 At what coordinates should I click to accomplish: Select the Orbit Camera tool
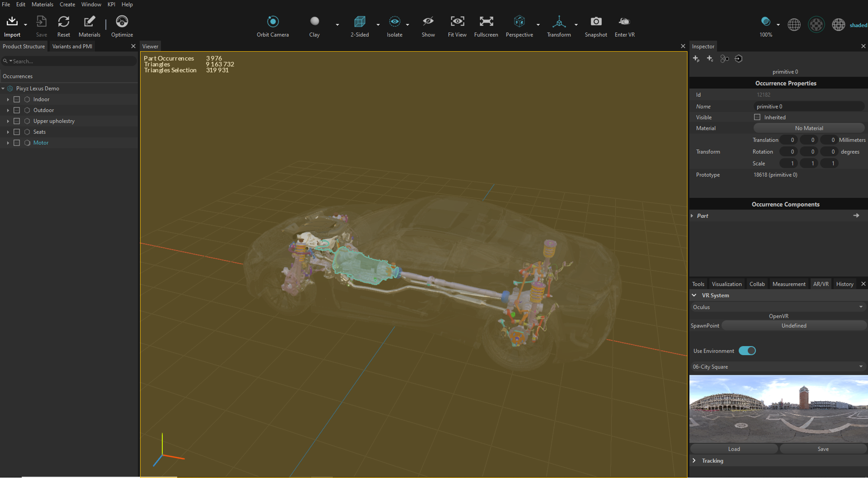coord(273,22)
